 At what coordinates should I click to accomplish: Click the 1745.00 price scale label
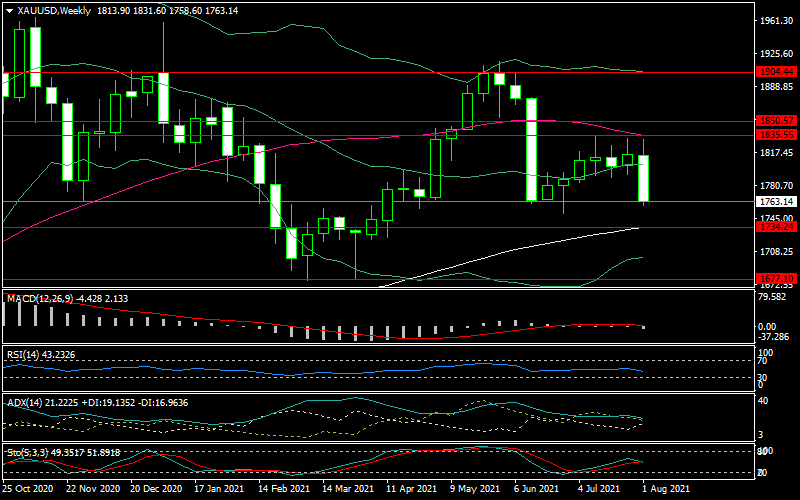777,218
